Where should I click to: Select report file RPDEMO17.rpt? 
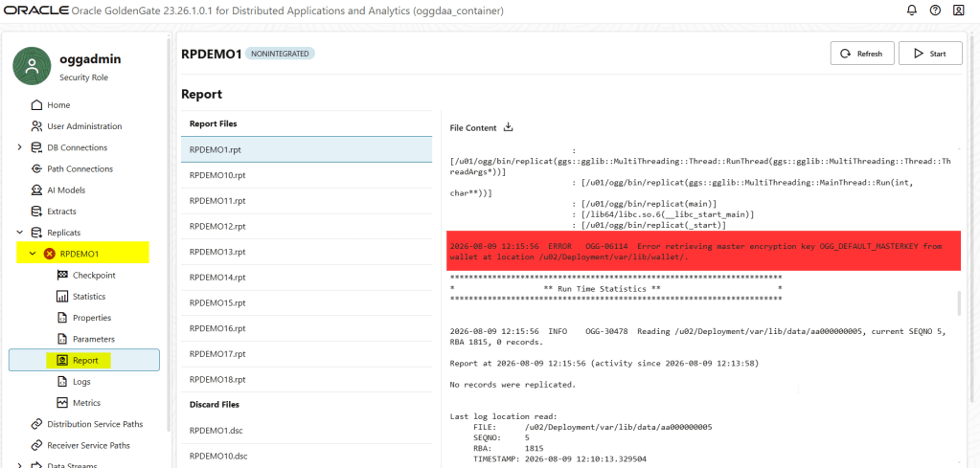(x=307, y=354)
